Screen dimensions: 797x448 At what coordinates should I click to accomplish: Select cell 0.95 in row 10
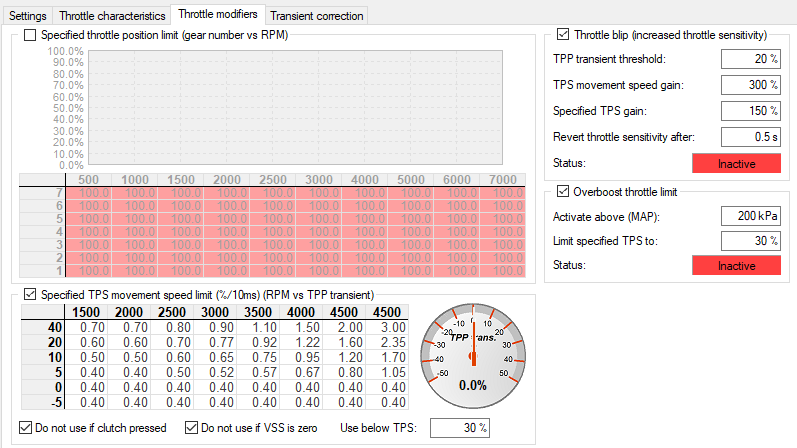301,357
